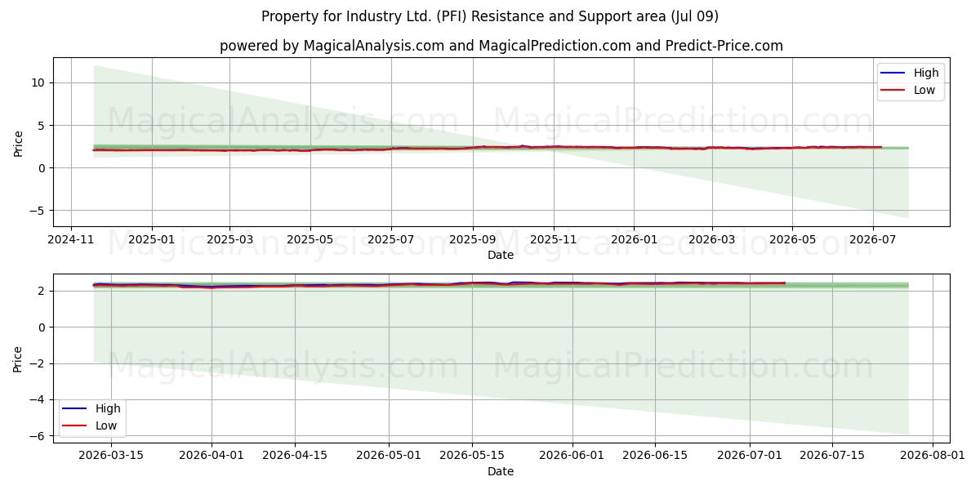Click the '2026-04-01' label on the bottom x-axis
Image resolution: width=980 pixels, height=490 pixels.
(x=212, y=456)
